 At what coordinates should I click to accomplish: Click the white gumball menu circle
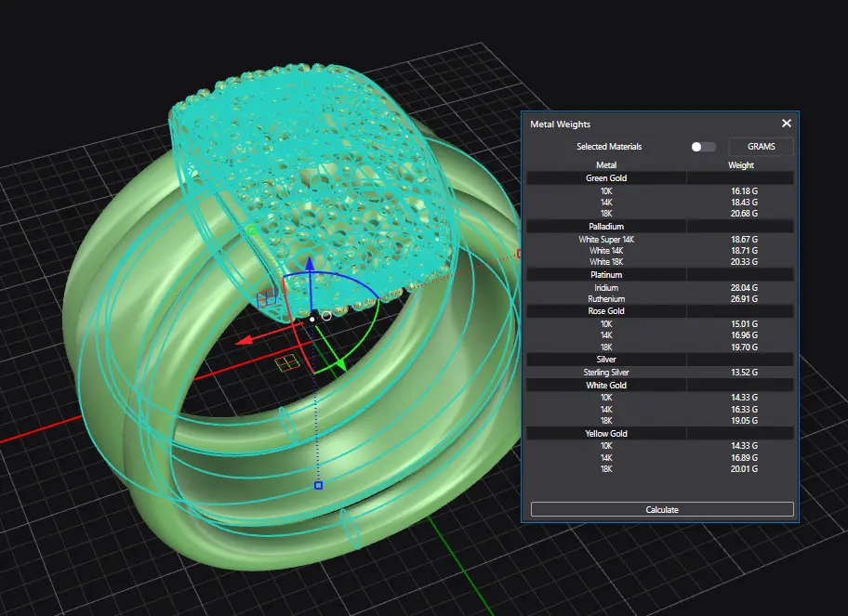[x=326, y=317]
